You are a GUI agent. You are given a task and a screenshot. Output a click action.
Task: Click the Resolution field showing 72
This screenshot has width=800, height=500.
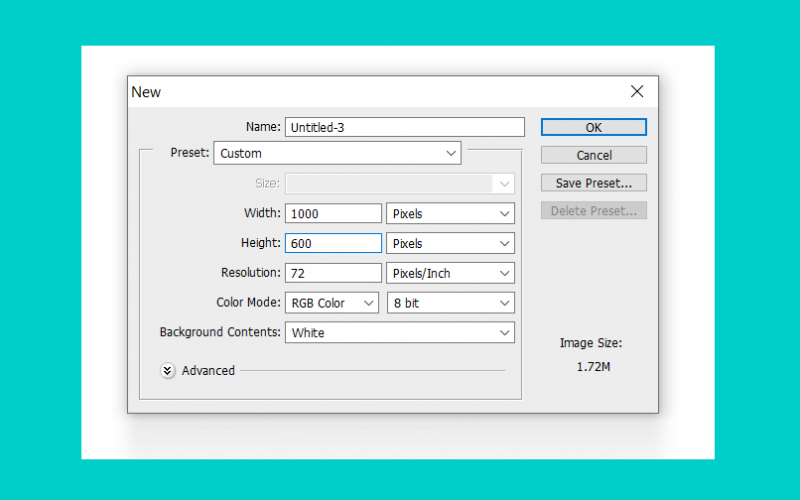(333, 273)
